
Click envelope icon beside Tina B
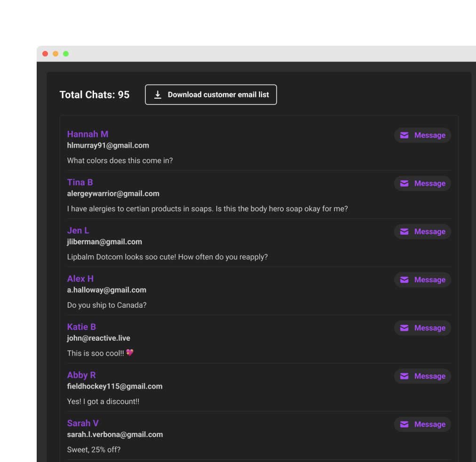[404, 183]
